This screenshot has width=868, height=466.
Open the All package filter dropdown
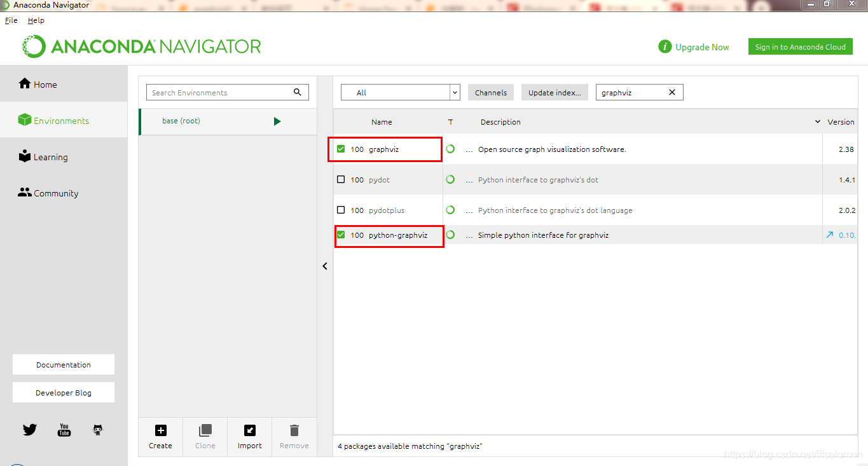[x=401, y=92]
